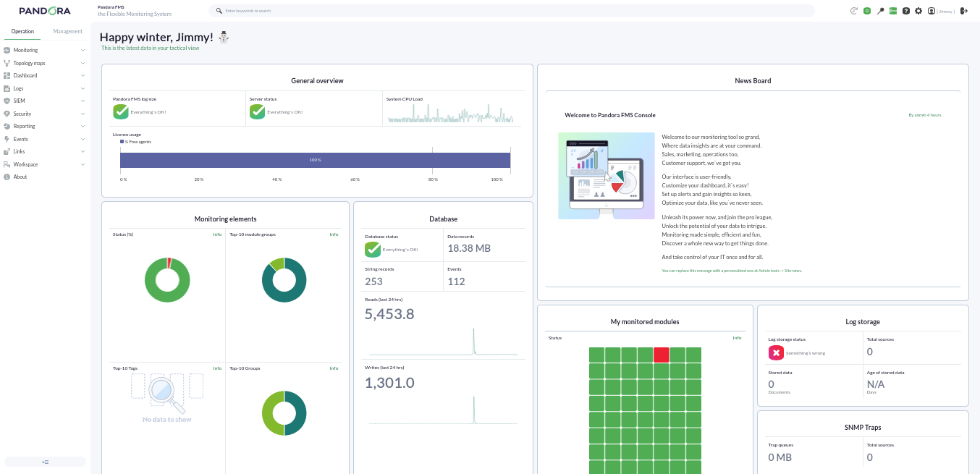Open the Info link for Status (%)
The width and height of the screenshot is (980, 474).
(x=217, y=234)
